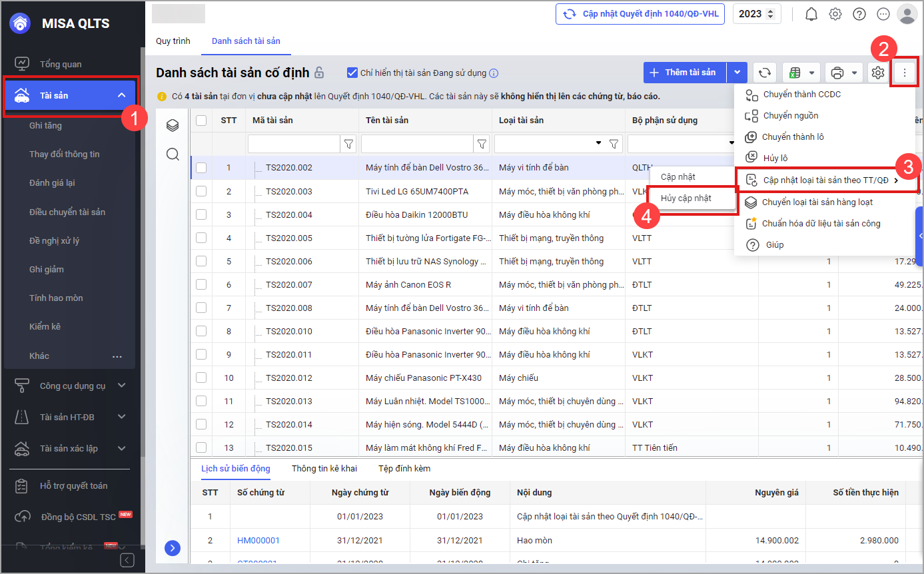Open the Thêm tài sản dropdown arrow
924x574 pixels.
(x=736, y=73)
